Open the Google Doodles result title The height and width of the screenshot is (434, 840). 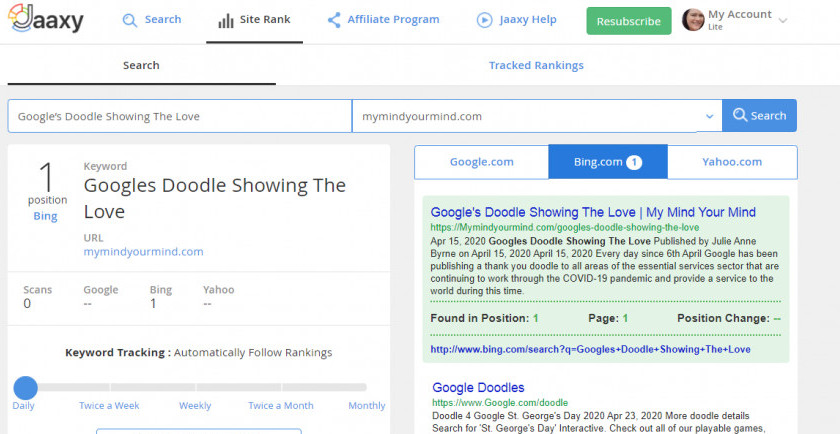[478, 387]
